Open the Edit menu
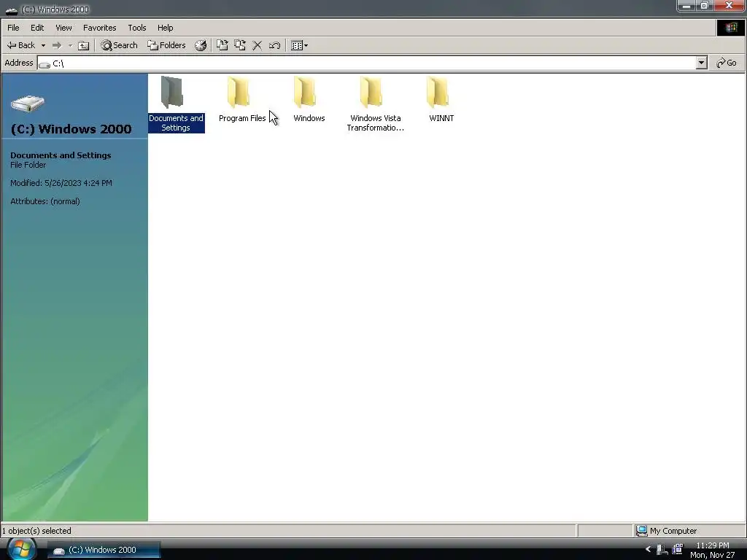Image resolution: width=747 pixels, height=560 pixels. click(x=37, y=28)
